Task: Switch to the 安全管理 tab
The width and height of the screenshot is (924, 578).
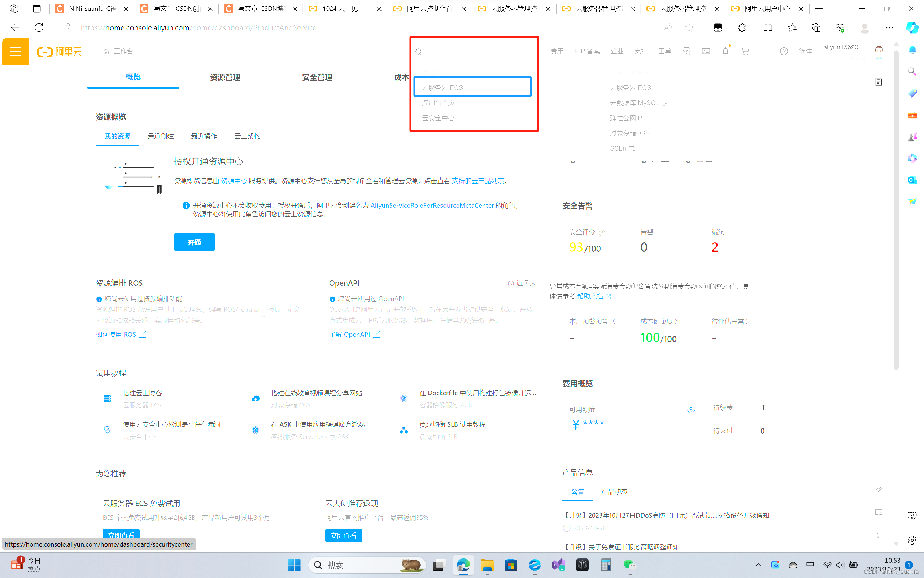Action: tap(317, 77)
